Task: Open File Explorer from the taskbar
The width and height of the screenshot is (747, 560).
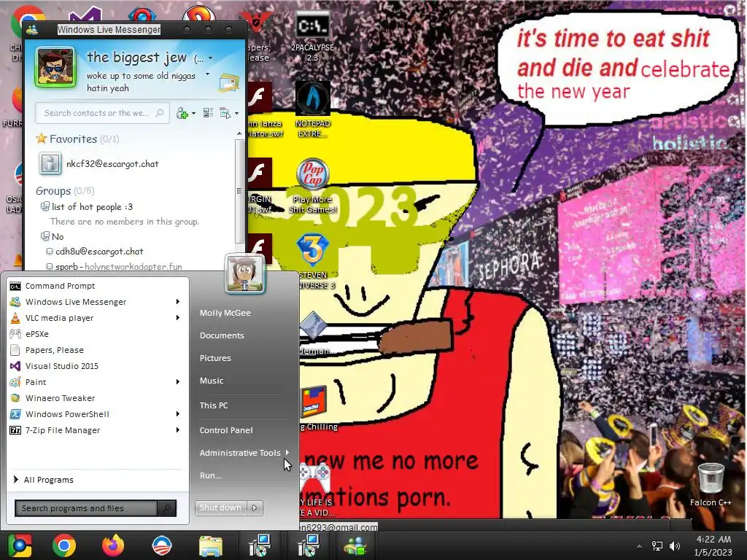Action: [211, 545]
